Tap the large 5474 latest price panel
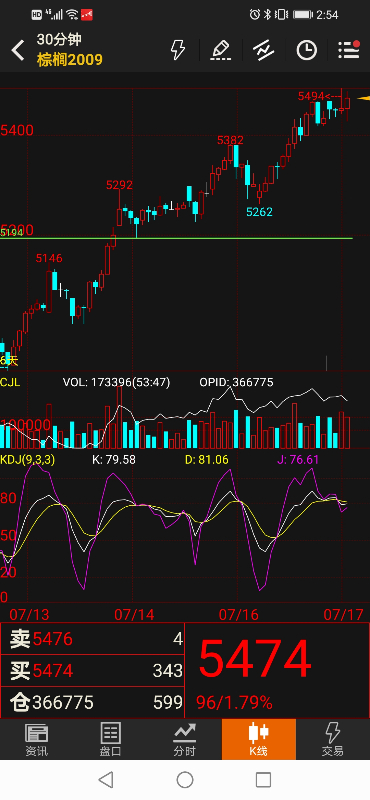The width and height of the screenshot is (370, 800). (x=277, y=670)
